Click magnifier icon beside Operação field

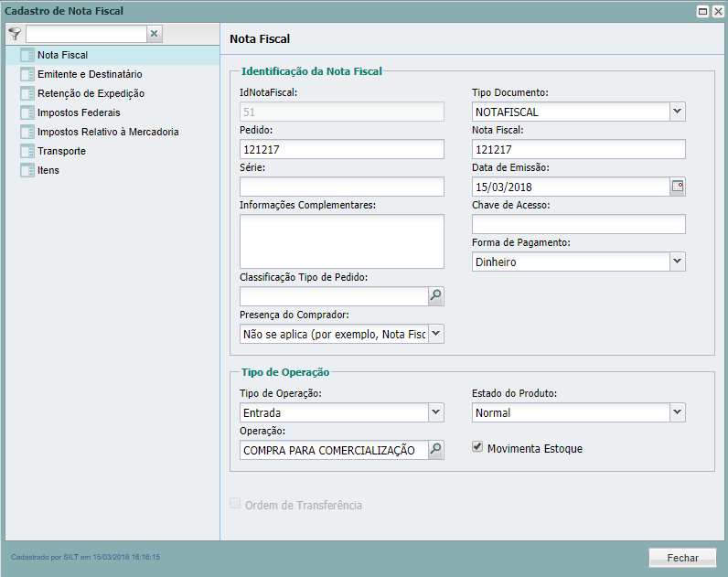click(436, 450)
